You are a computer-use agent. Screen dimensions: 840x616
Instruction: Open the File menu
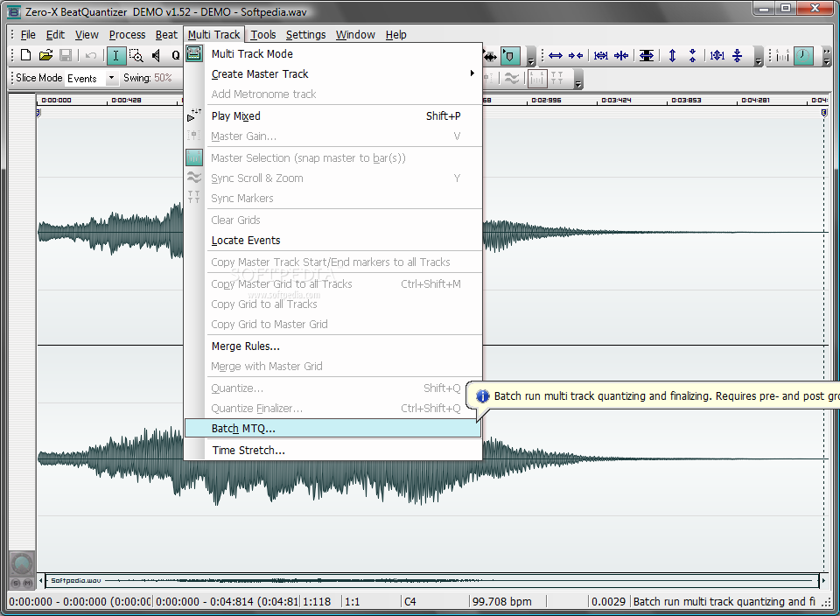(x=28, y=35)
